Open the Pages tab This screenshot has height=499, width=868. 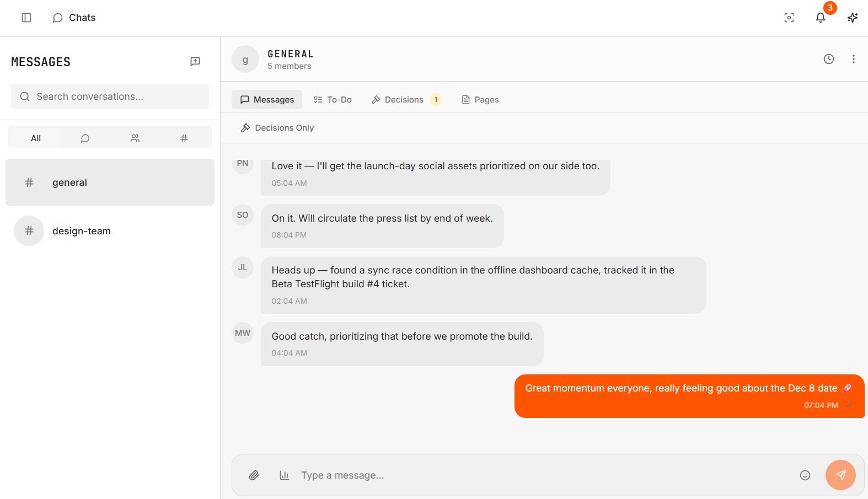point(480,100)
